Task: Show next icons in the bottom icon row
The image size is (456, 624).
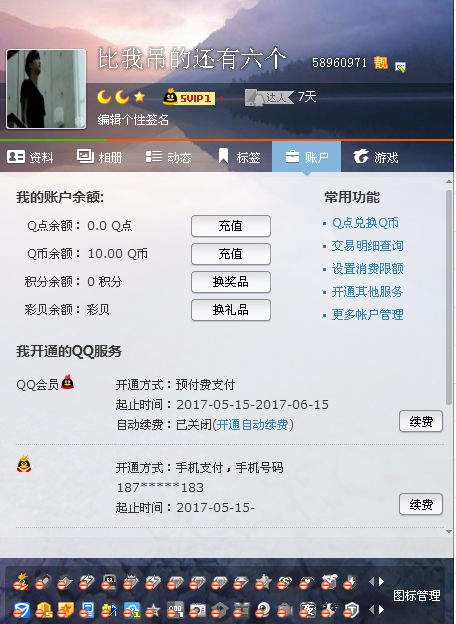Action: point(381,609)
